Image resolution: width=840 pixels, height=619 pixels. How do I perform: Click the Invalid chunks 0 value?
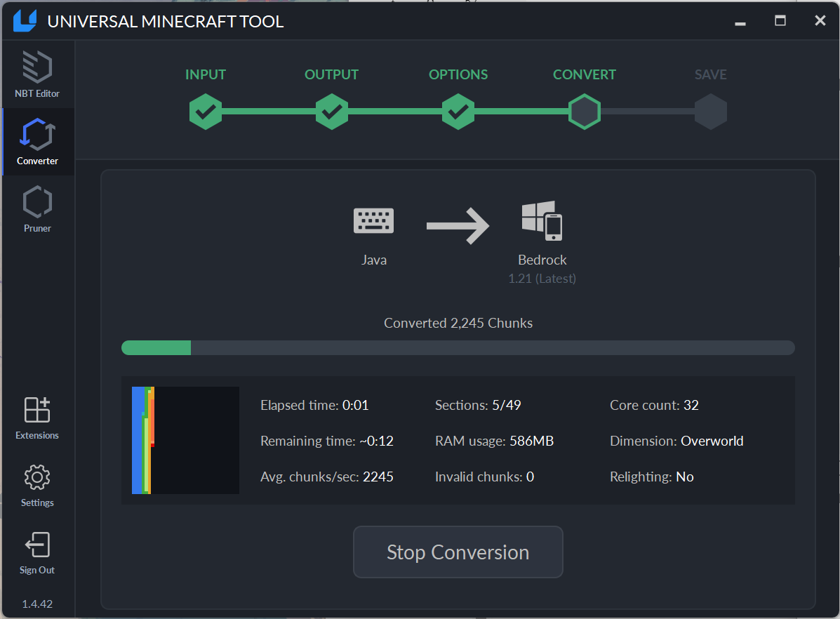click(531, 477)
